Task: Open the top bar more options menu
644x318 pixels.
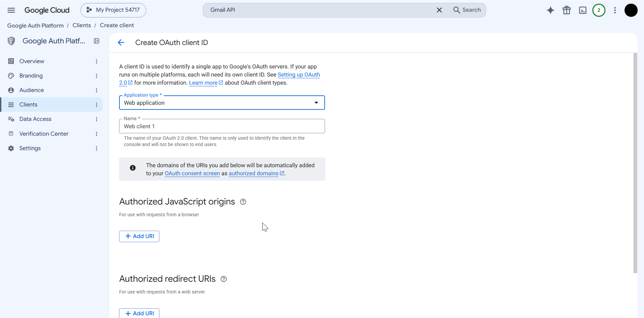Action: (615, 10)
